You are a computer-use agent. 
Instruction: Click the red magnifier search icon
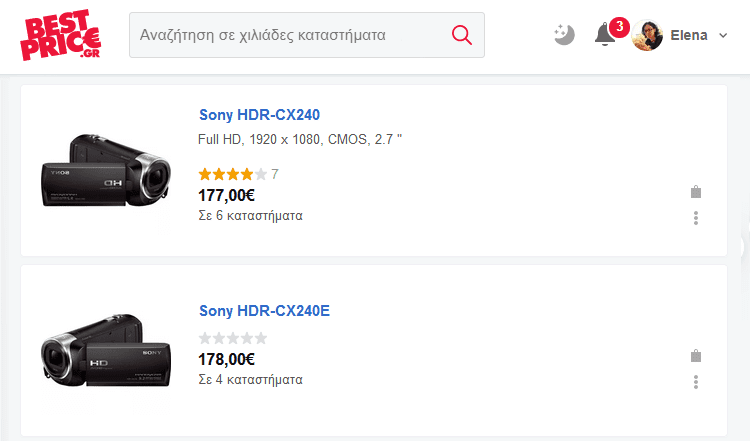point(462,35)
